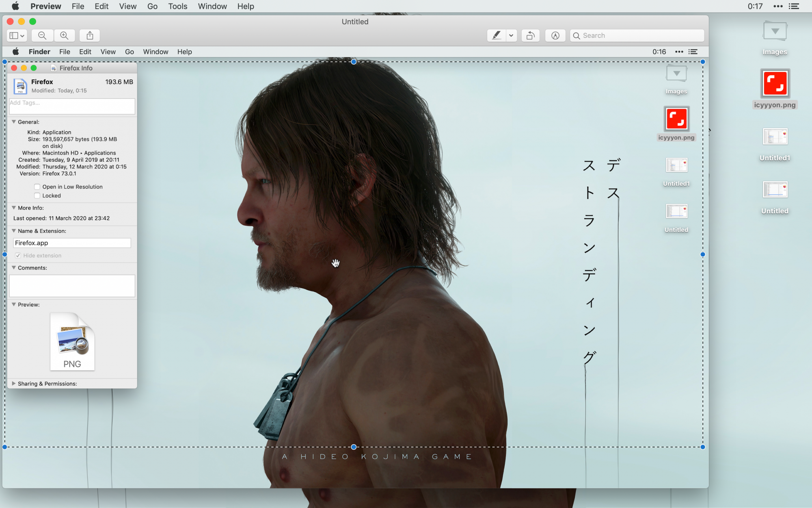Click the bottom-right corner selection handle

(x=703, y=447)
